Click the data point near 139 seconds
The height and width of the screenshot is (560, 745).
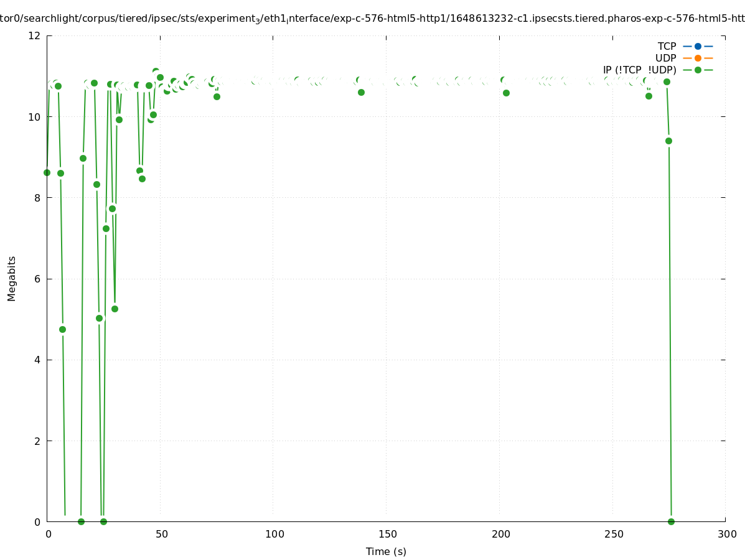pyautogui.click(x=361, y=92)
